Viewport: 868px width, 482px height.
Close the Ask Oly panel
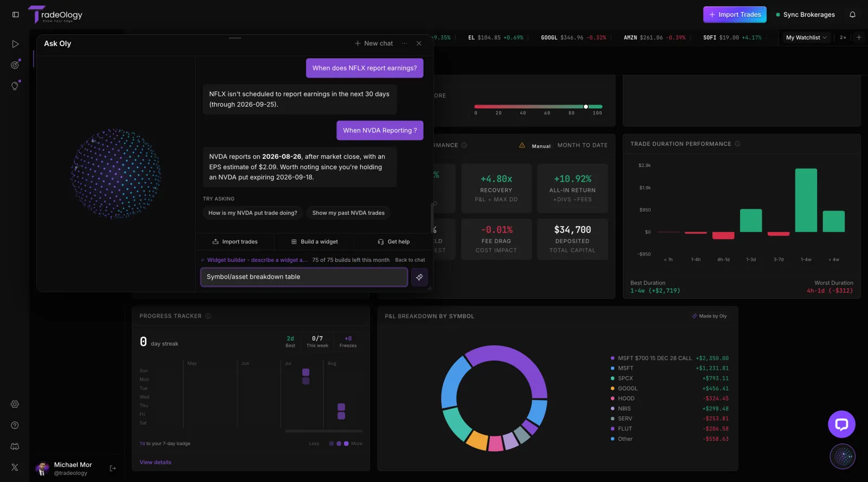tap(419, 43)
